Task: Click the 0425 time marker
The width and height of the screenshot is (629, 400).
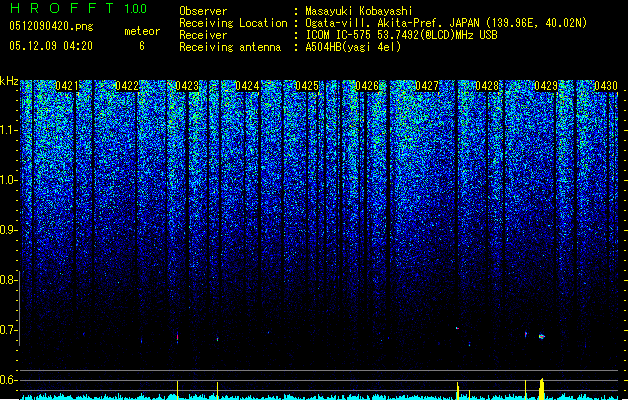Action: pyautogui.click(x=307, y=86)
